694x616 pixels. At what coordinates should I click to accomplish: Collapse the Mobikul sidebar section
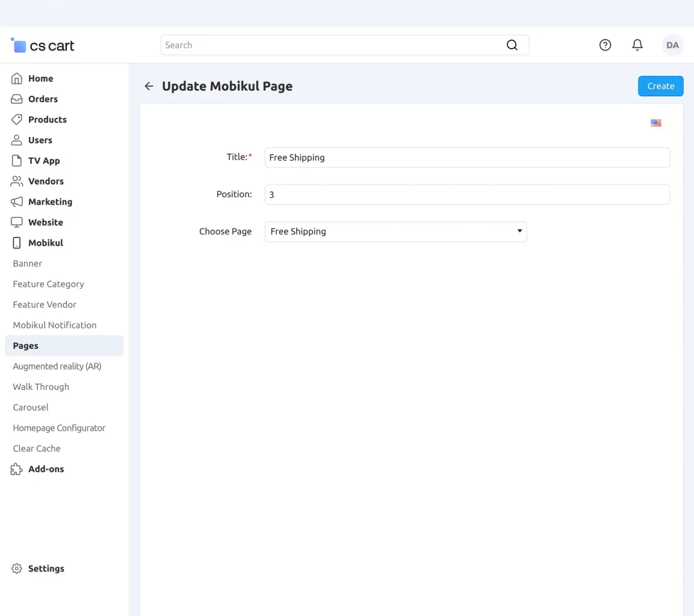tap(45, 243)
